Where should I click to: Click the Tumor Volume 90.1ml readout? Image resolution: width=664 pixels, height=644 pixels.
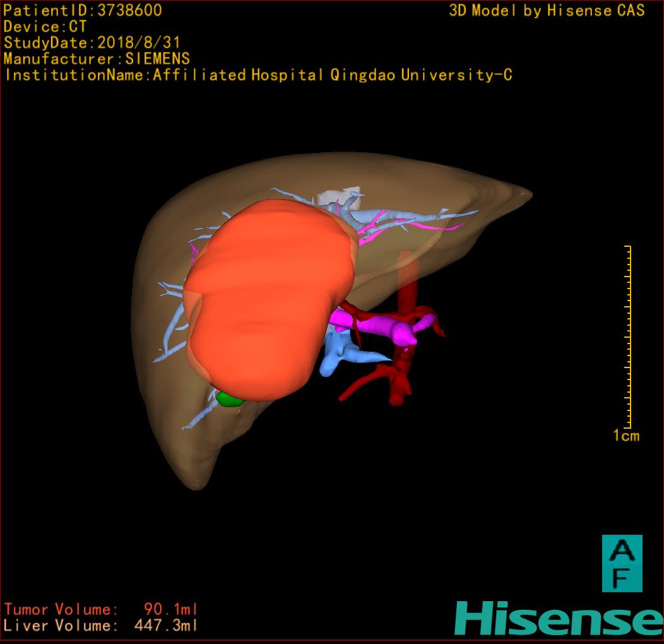click(101, 609)
